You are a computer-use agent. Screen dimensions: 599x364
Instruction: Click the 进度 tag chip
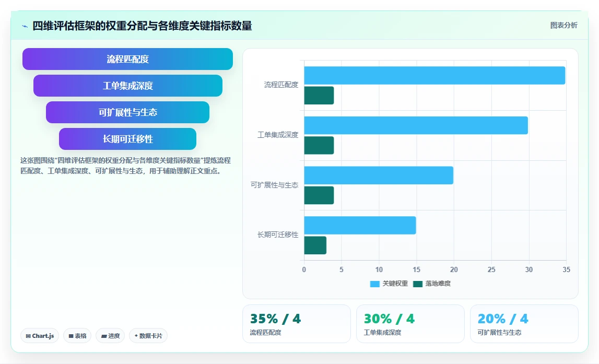coord(110,336)
